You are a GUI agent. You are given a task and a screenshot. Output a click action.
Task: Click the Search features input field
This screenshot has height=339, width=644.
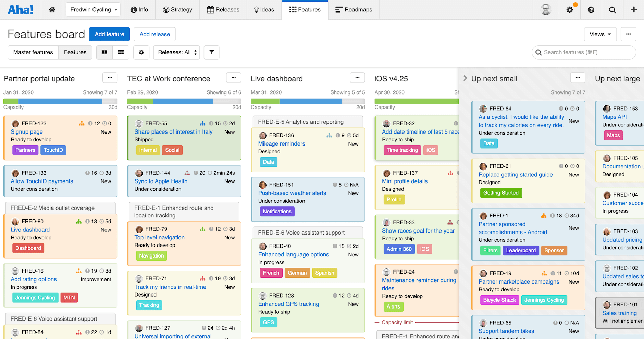584,52
